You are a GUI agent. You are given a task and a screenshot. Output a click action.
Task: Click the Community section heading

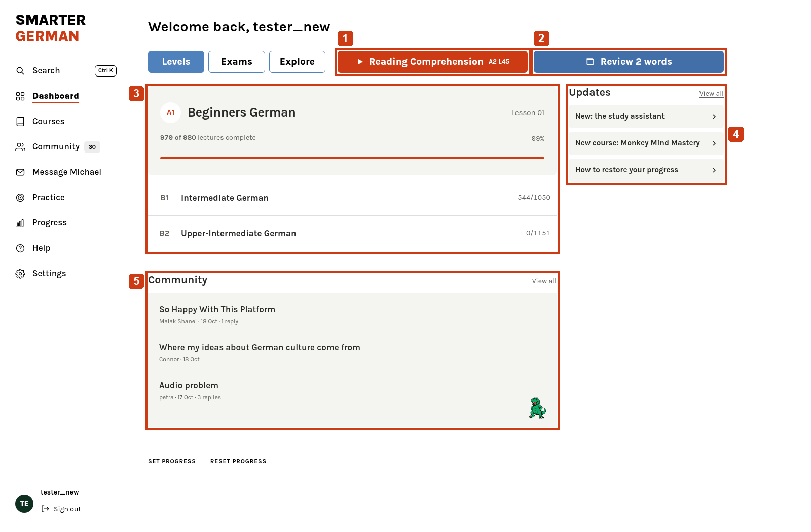point(178,280)
